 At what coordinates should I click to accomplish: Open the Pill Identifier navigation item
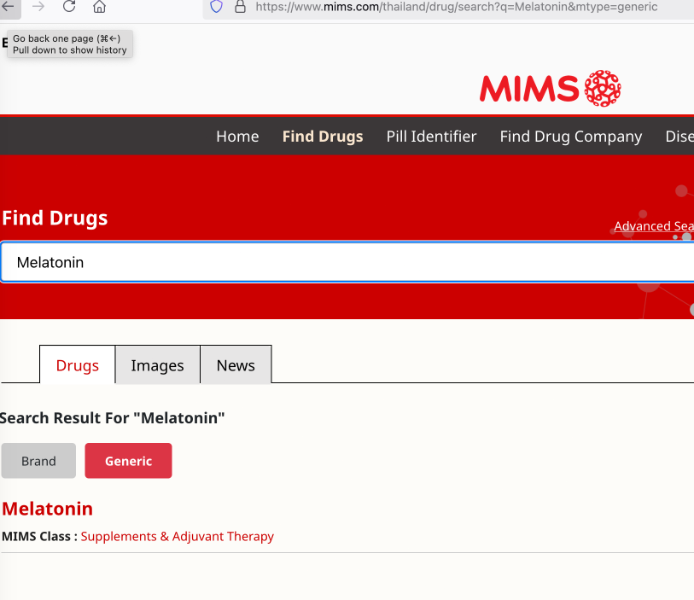point(431,136)
